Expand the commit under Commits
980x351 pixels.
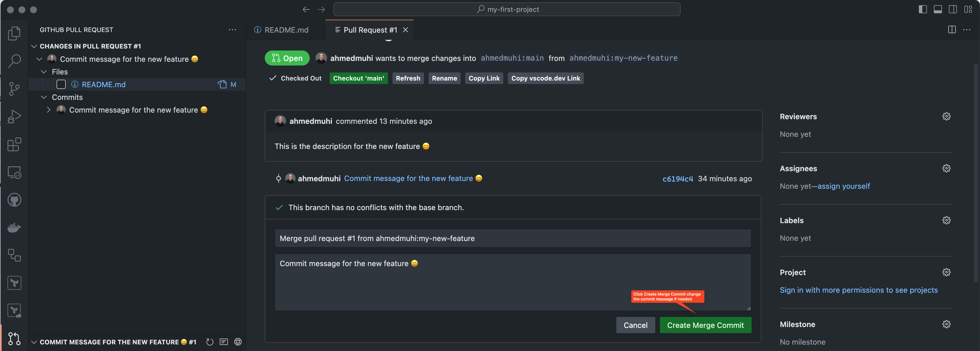click(48, 110)
